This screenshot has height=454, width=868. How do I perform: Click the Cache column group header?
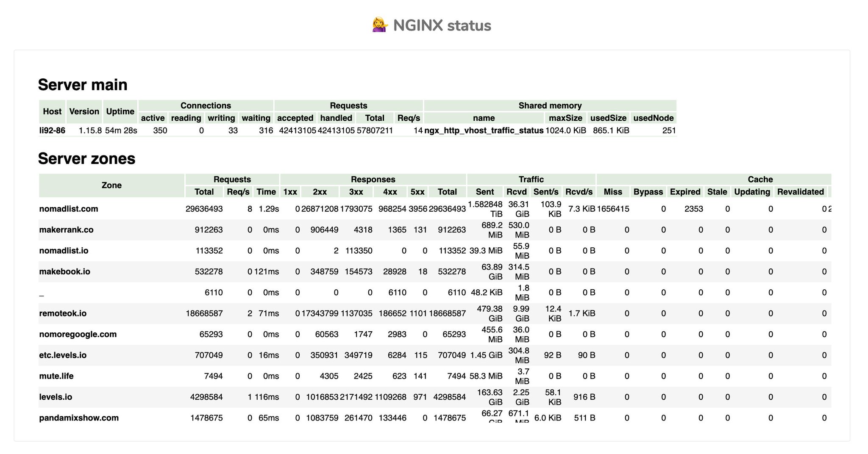[714, 179]
